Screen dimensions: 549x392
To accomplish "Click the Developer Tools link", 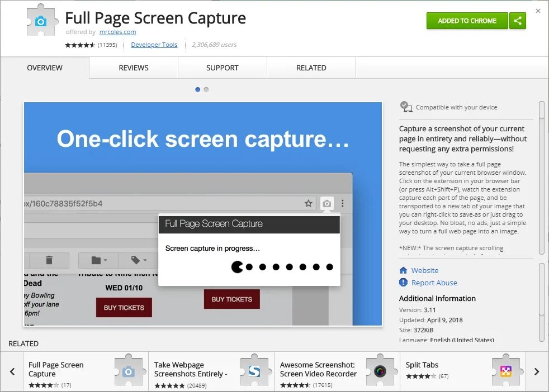I will (154, 45).
